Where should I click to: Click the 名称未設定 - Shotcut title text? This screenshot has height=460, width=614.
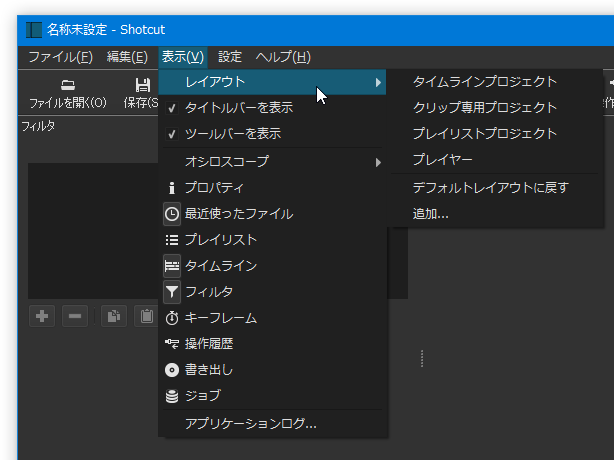[106, 30]
